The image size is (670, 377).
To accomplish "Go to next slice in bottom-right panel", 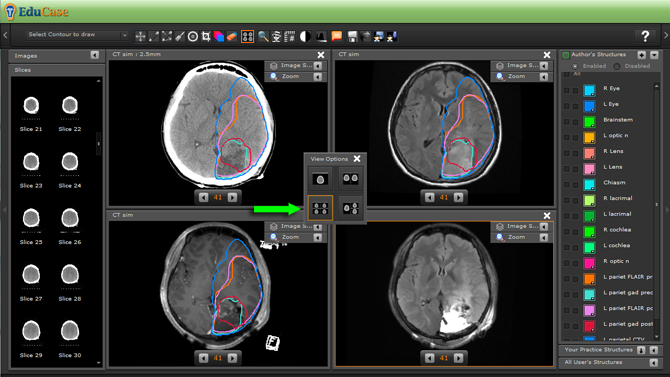I will (x=458, y=358).
